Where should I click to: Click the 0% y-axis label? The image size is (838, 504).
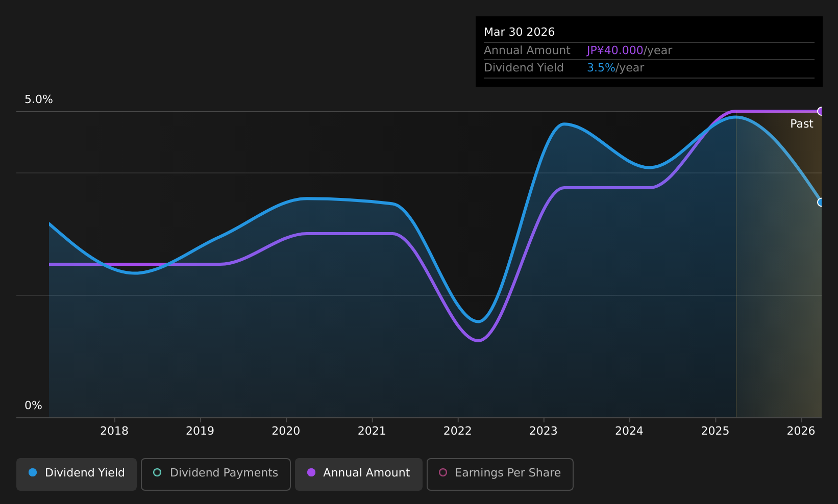click(33, 406)
